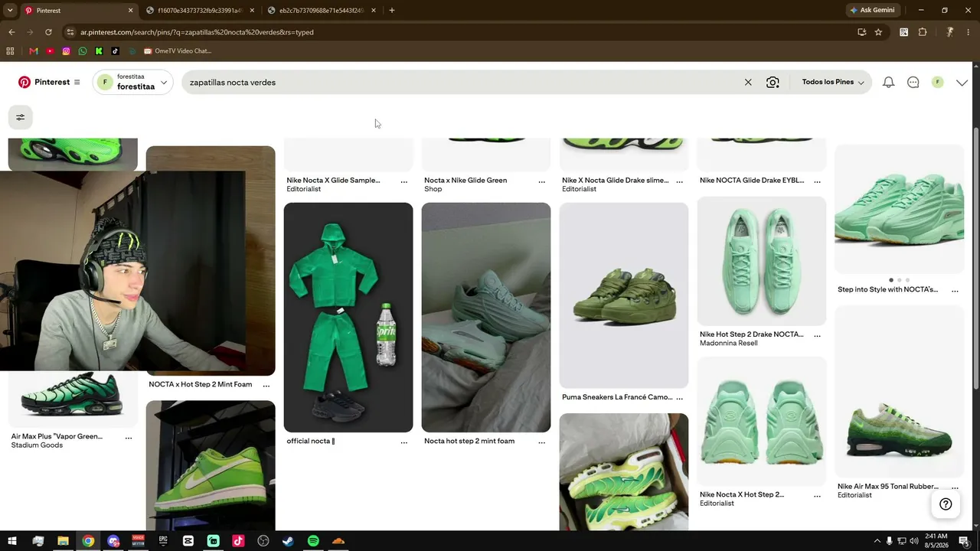Open the green tracksuit with Sprite pin
Screen dimensions: 980x551
(348, 318)
